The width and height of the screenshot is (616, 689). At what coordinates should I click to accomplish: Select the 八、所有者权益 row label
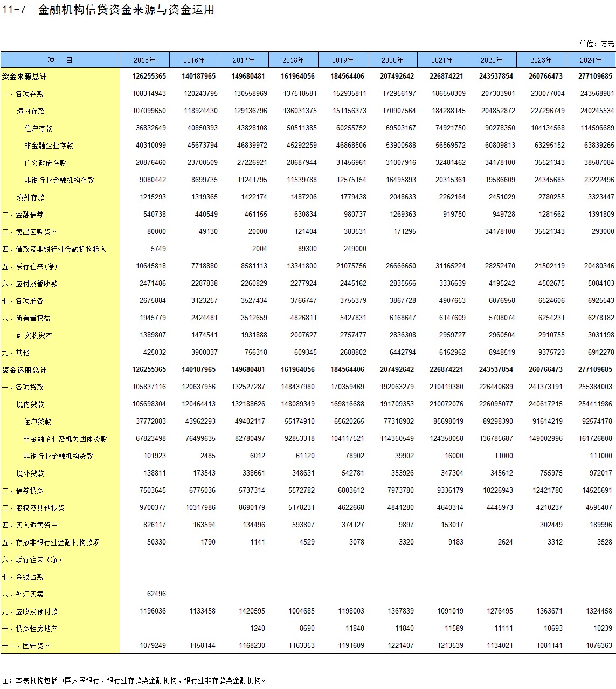pyautogui.click(x=26, y=318)
